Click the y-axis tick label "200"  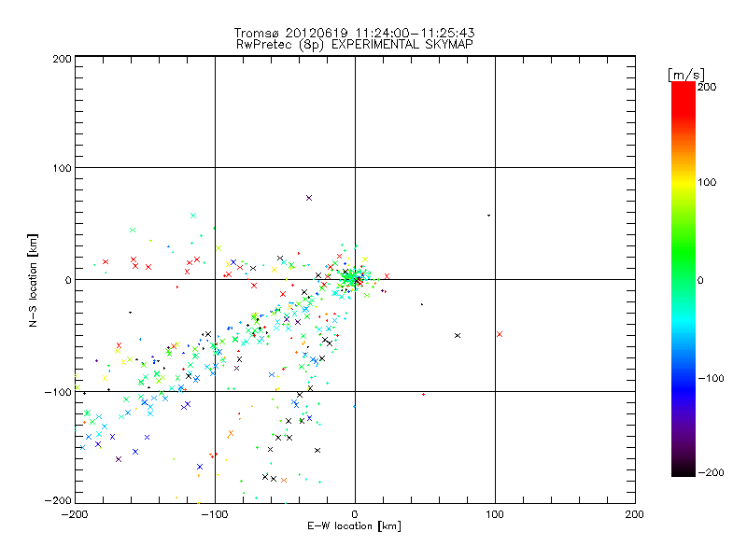coord(62,60)
